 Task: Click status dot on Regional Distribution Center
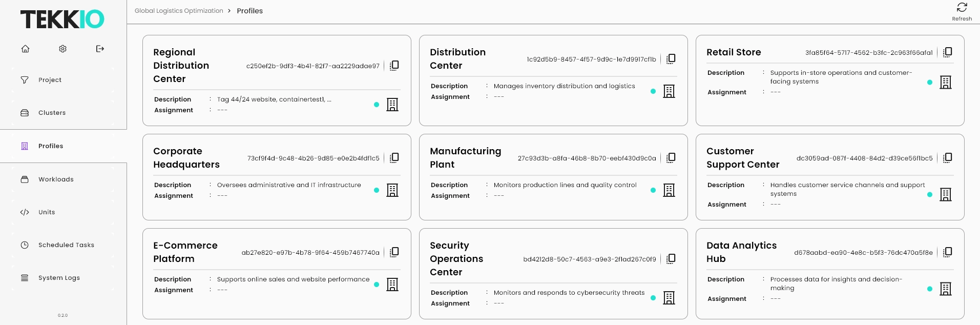pos(377,105)
